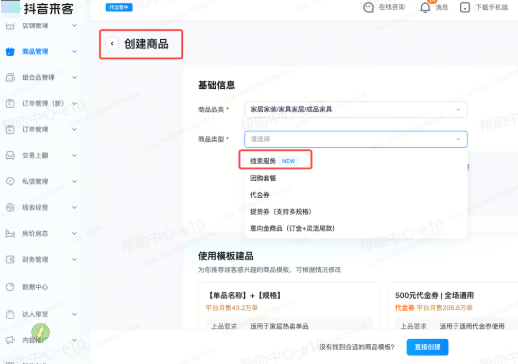The image size is (518, 364).
Task: Click the 财务管理 wallet icon
Action: [10, 259]
